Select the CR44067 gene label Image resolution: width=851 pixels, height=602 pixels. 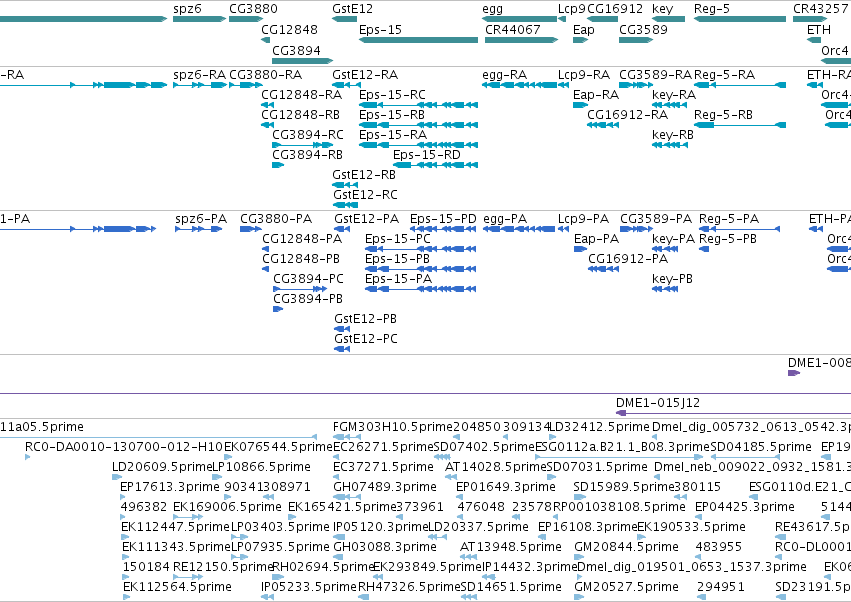512,29
